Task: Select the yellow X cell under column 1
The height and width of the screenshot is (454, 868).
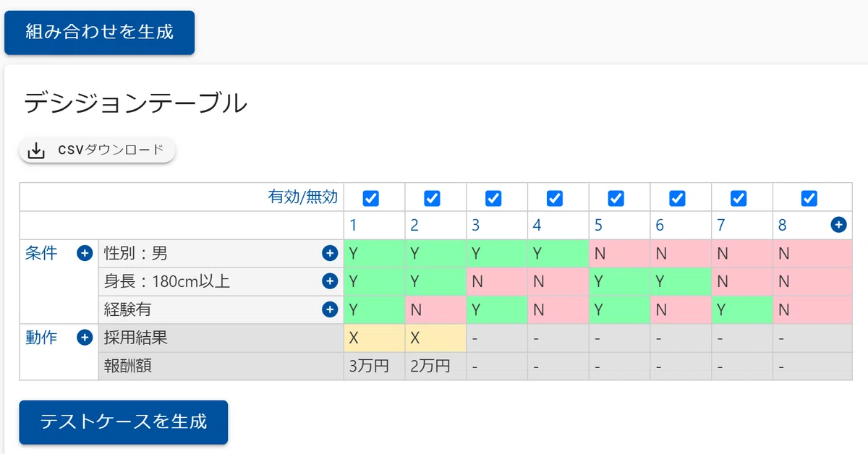Action: [x=375, y=338]
